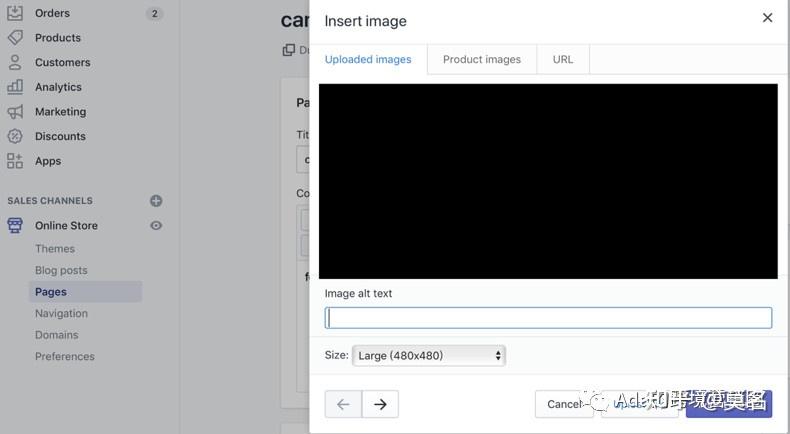Add a sales channel with plus icon
Image resolution: width=790 pixels, height=434 pixels.
156,201
